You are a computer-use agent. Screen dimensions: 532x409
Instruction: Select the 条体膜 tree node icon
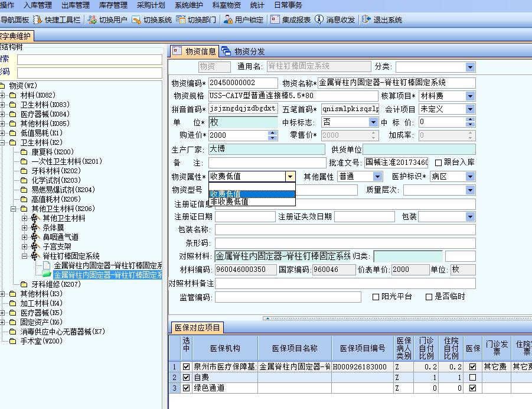[35, 228]
